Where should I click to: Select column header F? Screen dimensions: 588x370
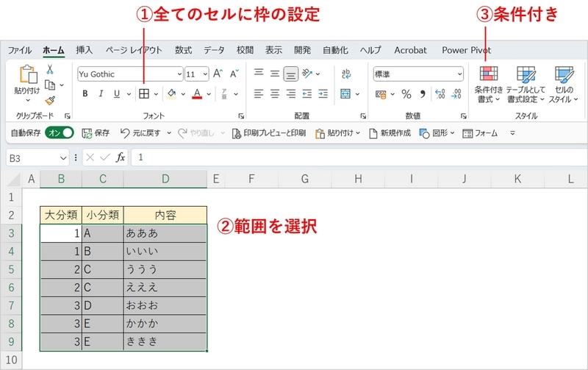click(251, 179)
